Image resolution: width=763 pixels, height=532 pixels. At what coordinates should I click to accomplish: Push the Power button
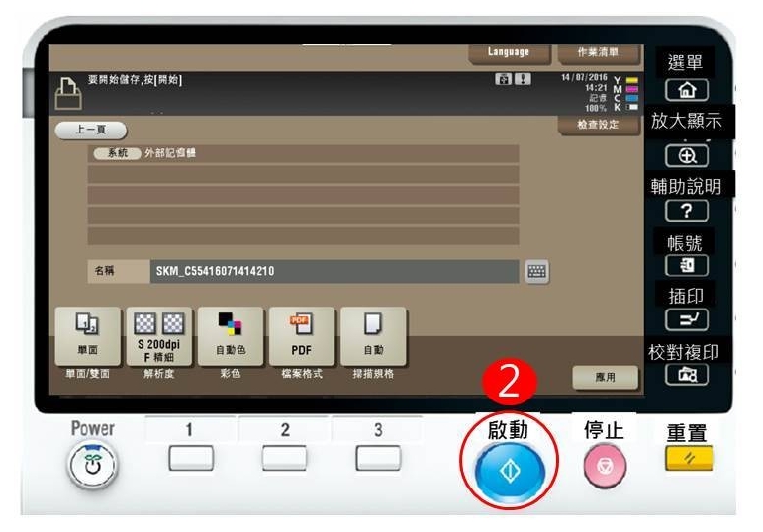(x=92, y=465)
